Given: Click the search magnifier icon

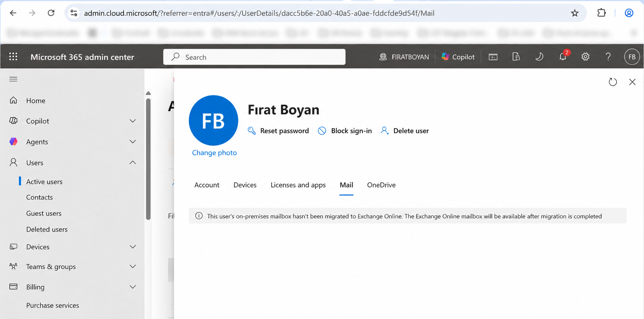Looking at the screenshot, I should click(x=176, y=57).
